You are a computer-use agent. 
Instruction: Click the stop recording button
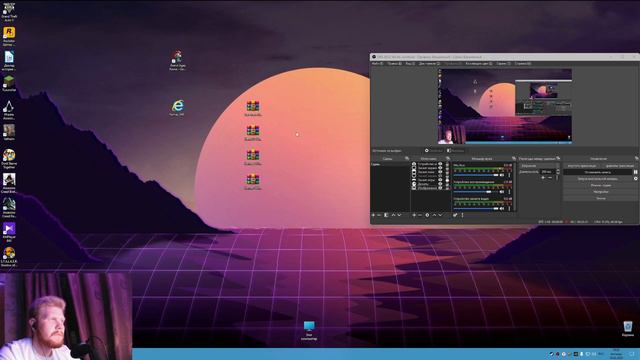click(598, 172)
